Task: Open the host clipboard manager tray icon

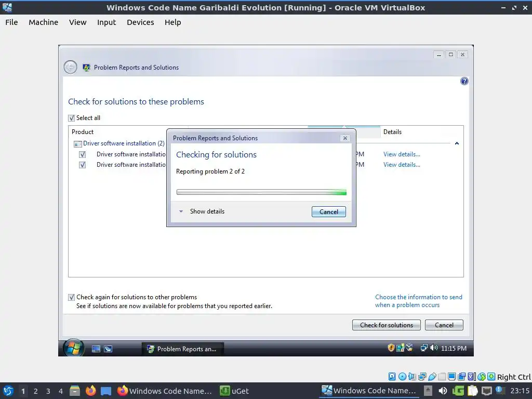Action: [x=473, y=391]
